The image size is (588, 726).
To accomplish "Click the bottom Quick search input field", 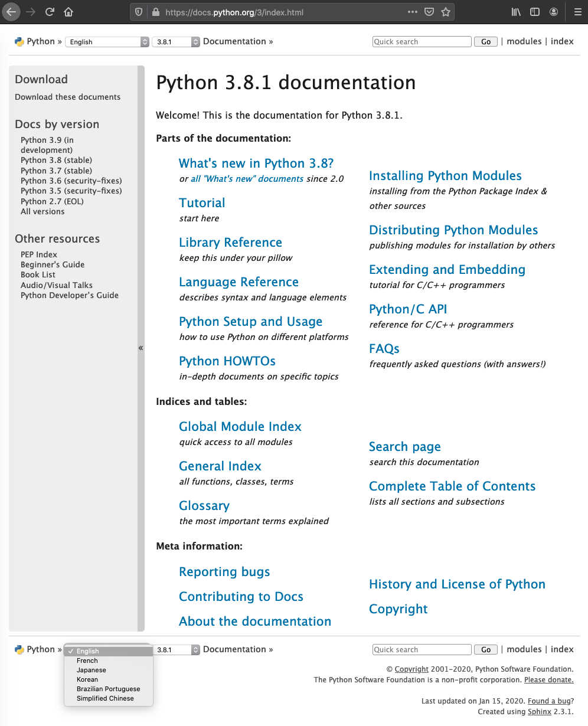I will tap(422, 650).
